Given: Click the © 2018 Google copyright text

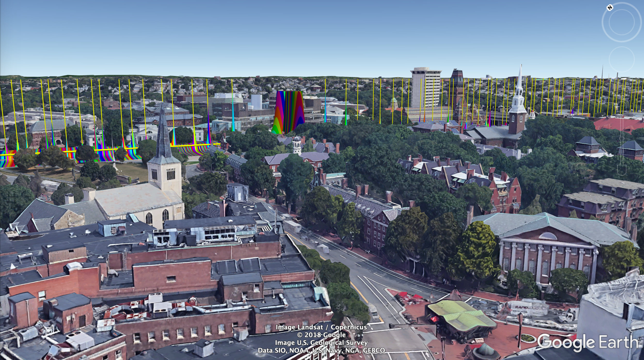Looking at the screenshot, I should click(x=321, y=335).
